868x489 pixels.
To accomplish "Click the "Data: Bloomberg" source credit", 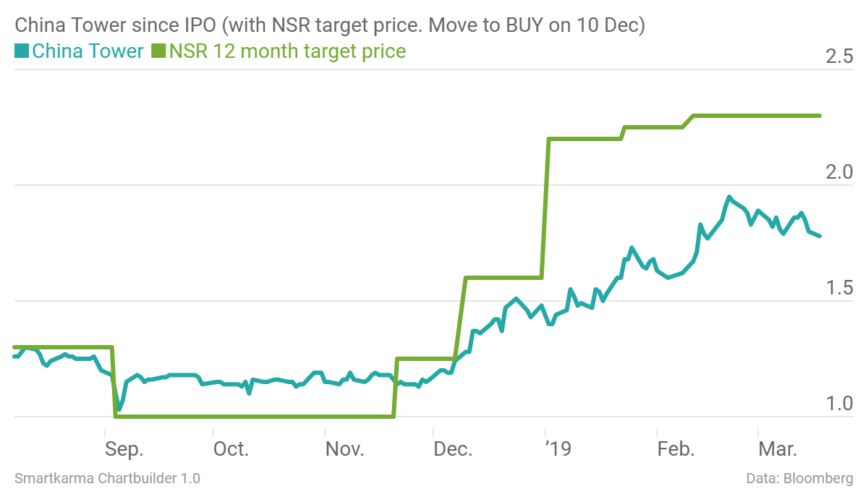I will (799, 478).
